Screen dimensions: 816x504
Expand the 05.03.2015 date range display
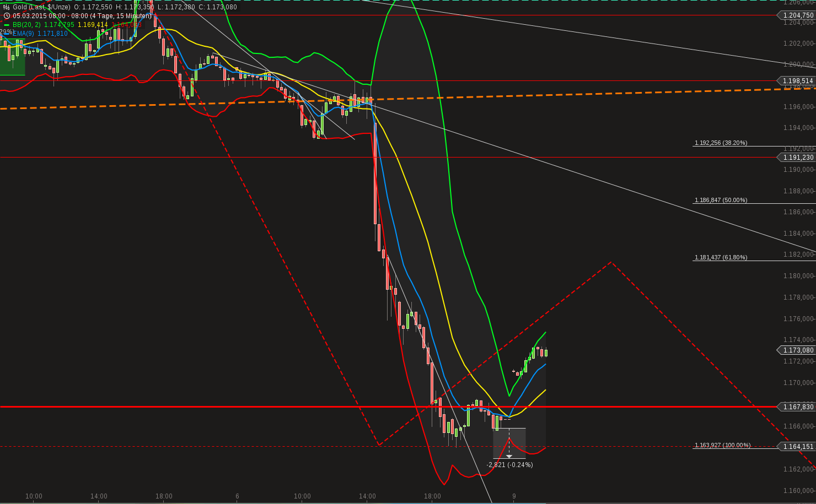point(48,17)
